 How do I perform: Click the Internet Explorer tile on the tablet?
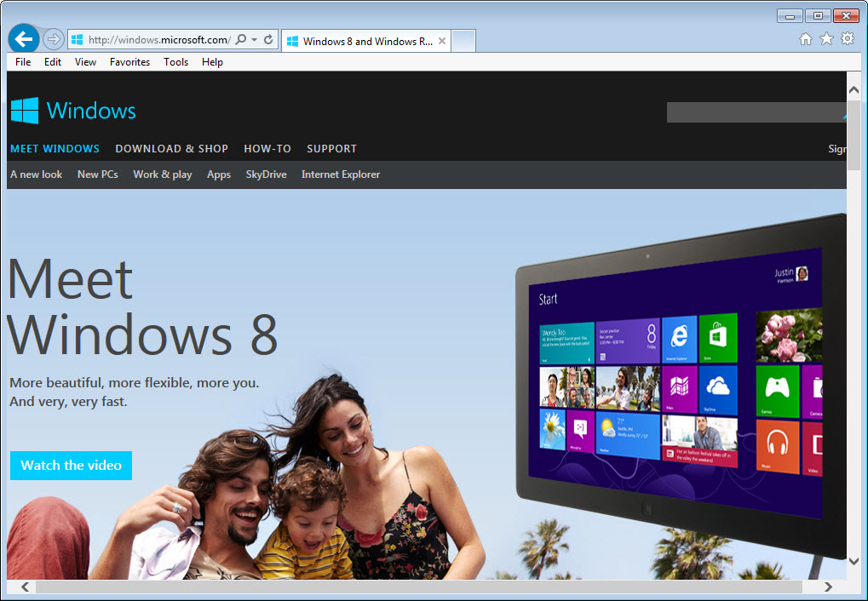coord(679,340)
